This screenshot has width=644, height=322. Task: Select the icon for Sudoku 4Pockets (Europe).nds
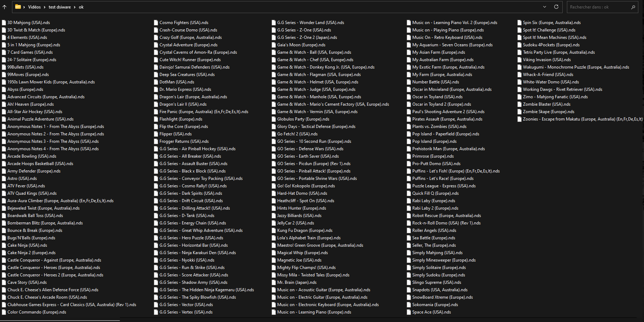coord(520,45)
